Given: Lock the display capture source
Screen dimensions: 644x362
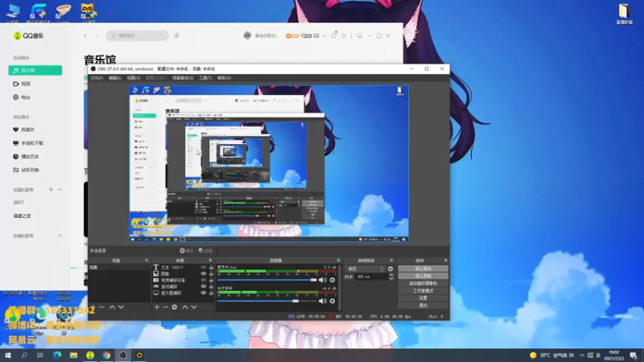Looking at the screenshot, I should click(x=211, y=293).
